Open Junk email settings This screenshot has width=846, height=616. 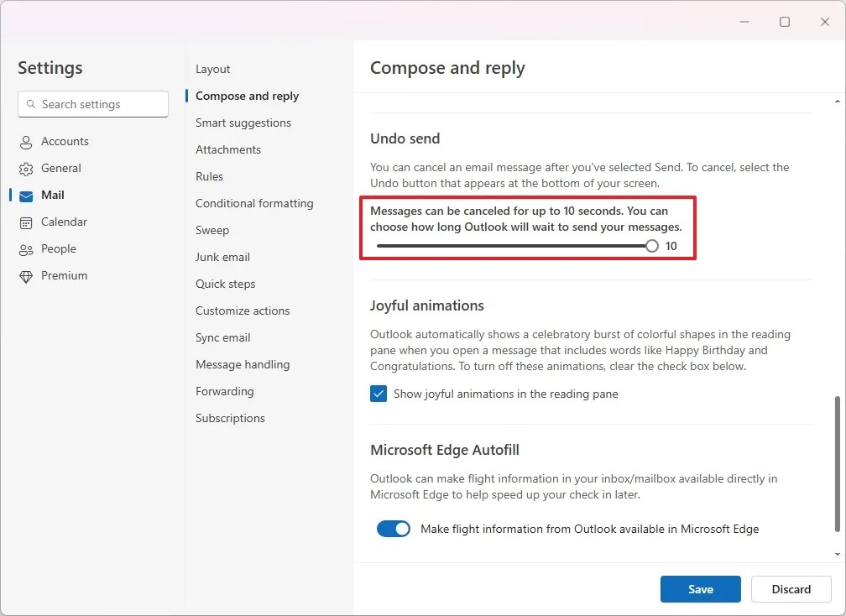[222, 257]
